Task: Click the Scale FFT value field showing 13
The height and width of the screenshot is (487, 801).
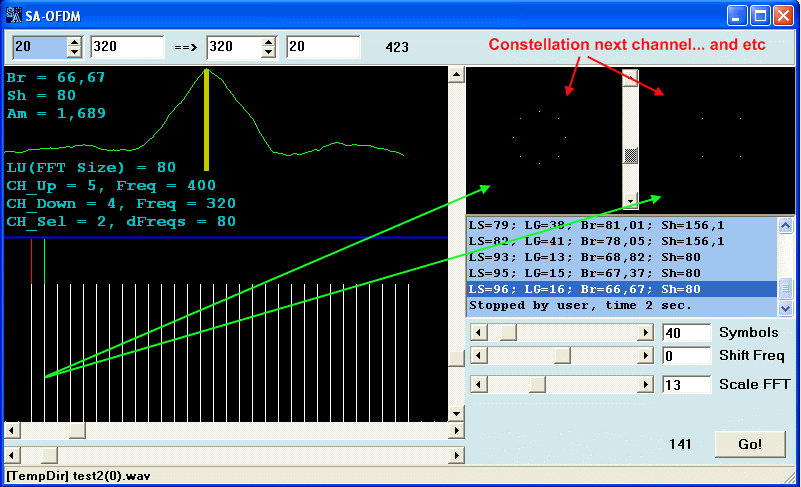Action: coord(686,384)
